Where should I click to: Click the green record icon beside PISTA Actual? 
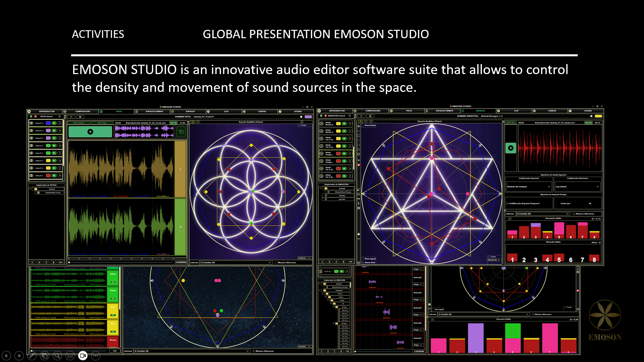click(31, 116)
